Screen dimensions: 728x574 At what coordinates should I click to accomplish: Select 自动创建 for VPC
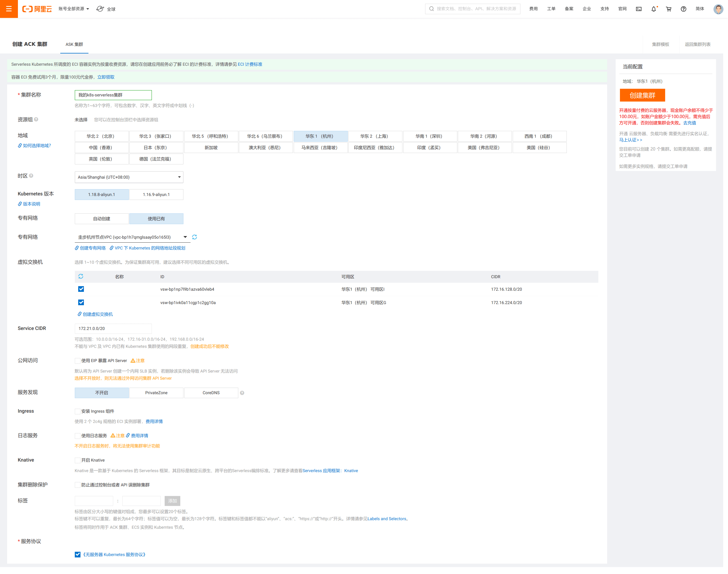(x=102, y=219)
